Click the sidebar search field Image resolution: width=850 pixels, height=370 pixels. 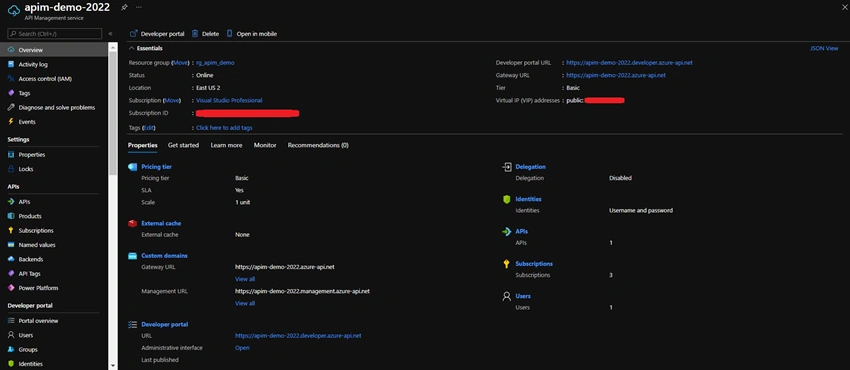tap(55, 34)
